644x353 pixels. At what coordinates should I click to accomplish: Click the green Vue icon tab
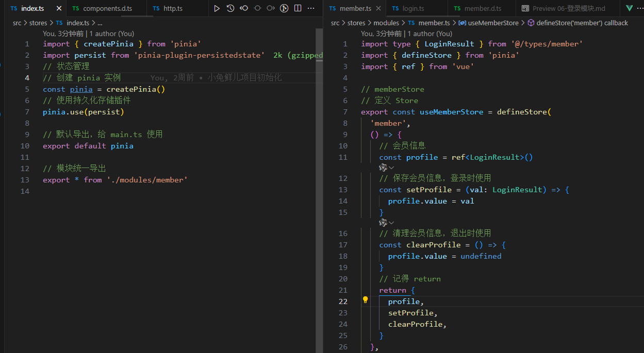pos(630,8)
